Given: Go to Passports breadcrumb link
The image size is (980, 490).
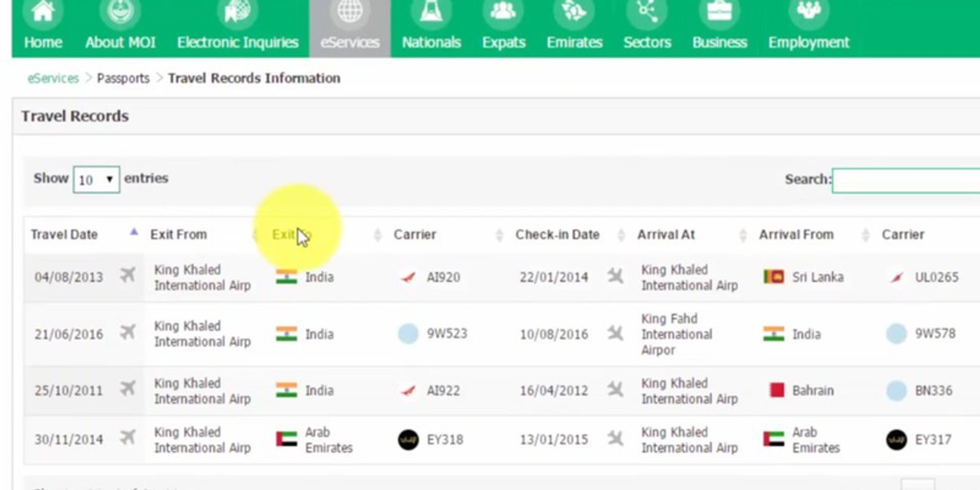Looking at the screenshot, I should (x=123, y=78).
